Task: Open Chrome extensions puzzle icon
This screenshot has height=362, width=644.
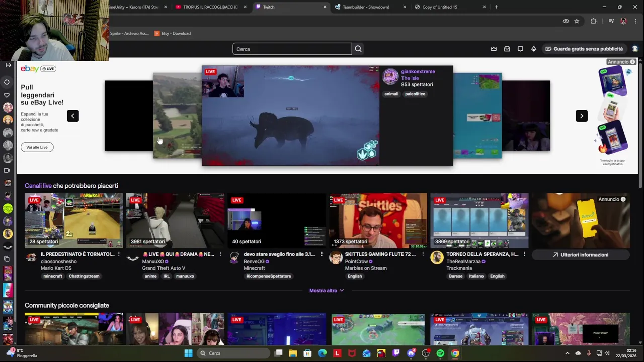Action: pos(594,21)
